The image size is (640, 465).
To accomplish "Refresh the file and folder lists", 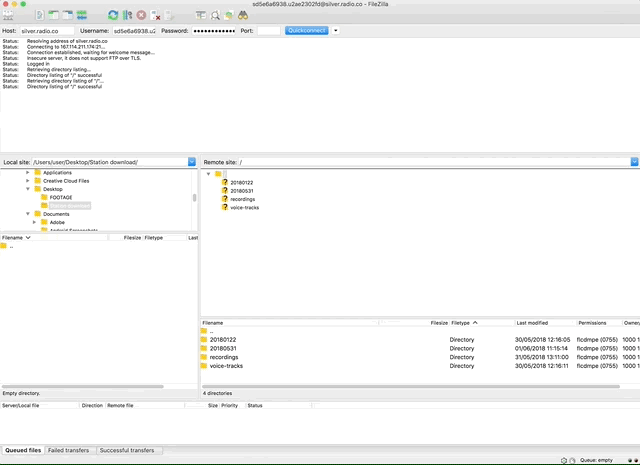I will (x=113, y=16).
